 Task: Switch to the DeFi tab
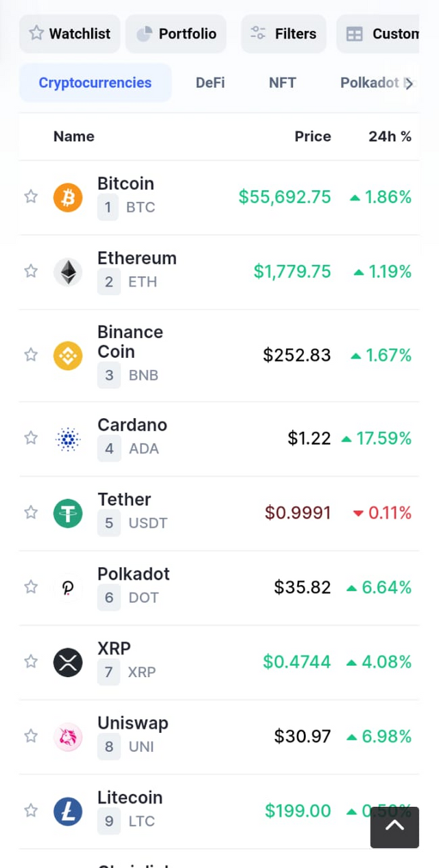(210, 83)
